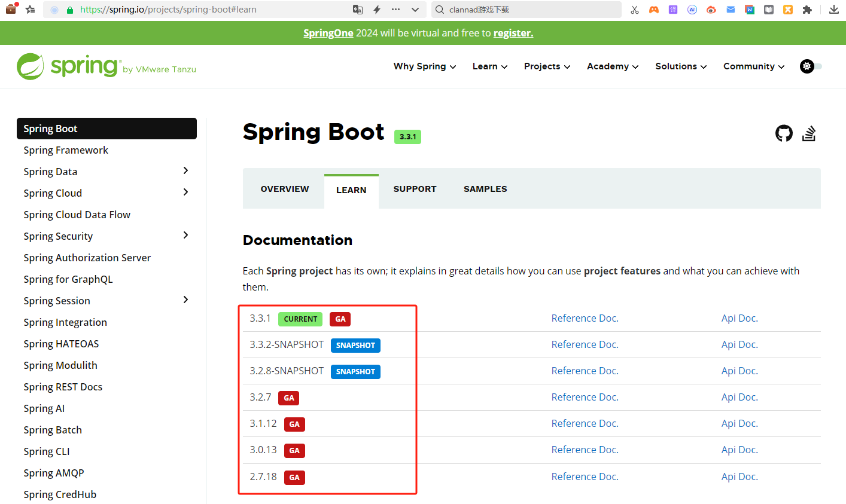Open the favorites star list icon
The height and width of the screenshot is (504, 846).
coord(30,10)
